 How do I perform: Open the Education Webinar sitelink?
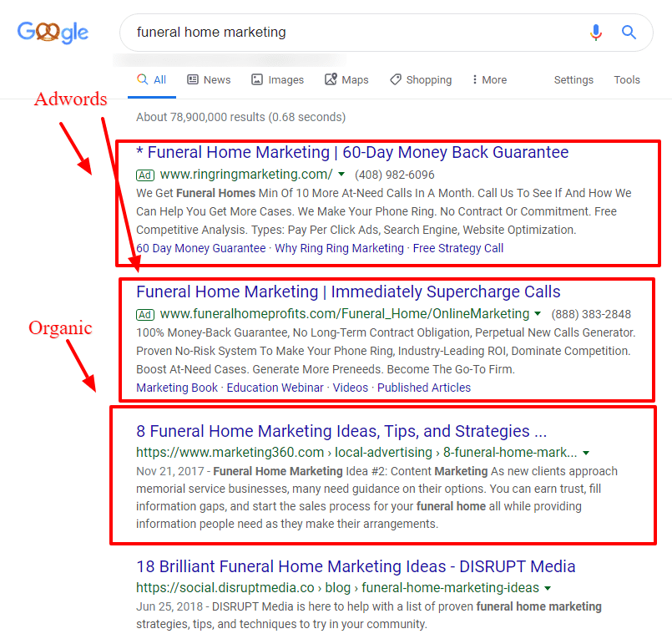click(275, 388)
